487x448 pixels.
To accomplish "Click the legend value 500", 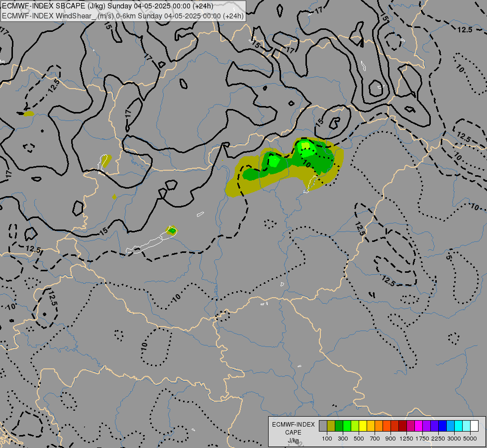I will (x=359, y=439).
